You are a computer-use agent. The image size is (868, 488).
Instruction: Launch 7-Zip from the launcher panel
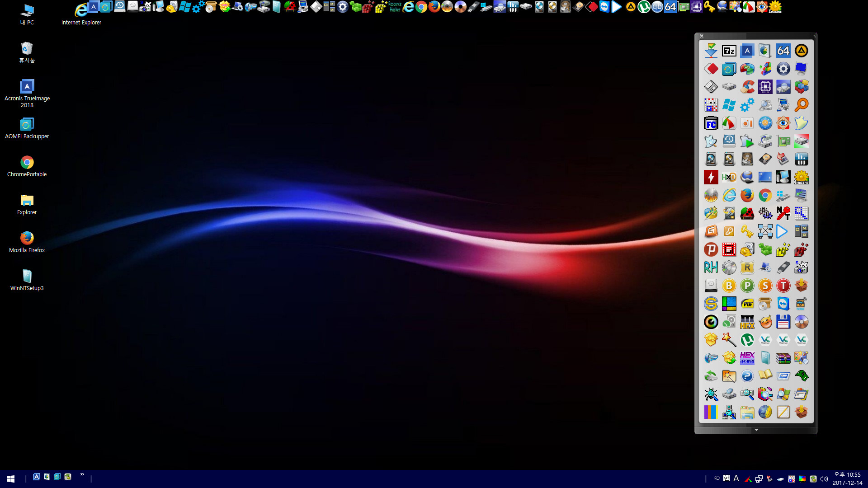(x=729, y=51)
